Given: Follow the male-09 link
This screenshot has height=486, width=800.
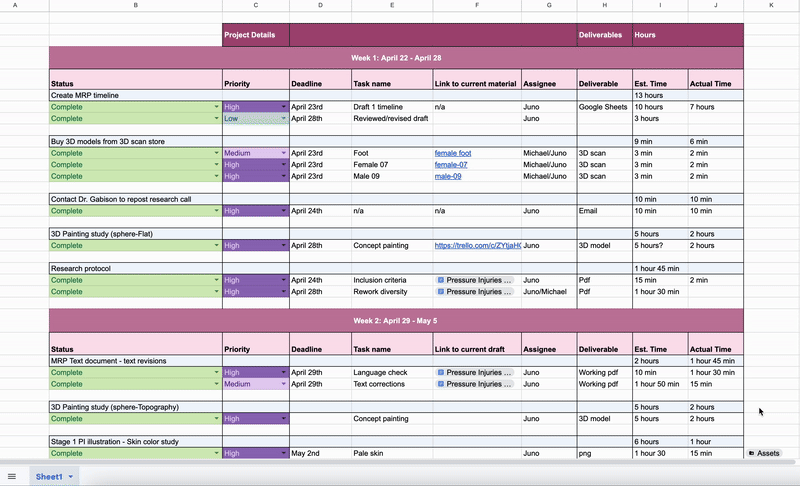Looking at the screenshot, I should point(447,176).
